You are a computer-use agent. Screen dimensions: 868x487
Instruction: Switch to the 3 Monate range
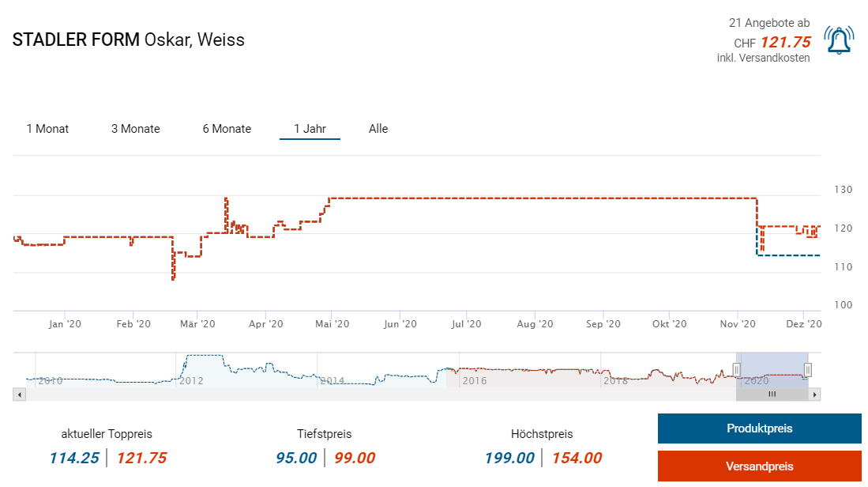coord(135,129)
